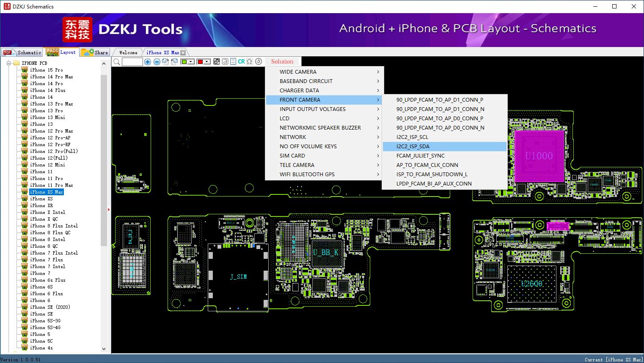The width and height of the screenshot is (644, 363).
Task: Choose FCAM_JULIET_SYNC from the submenu
Action: pyautogui.click(x=445, y=156)
